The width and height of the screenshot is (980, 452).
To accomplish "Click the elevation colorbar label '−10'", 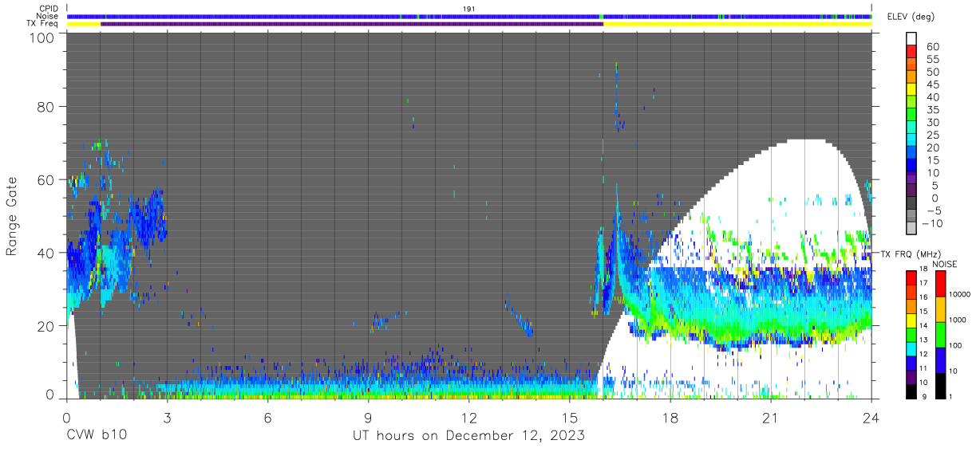I will 931,222.
